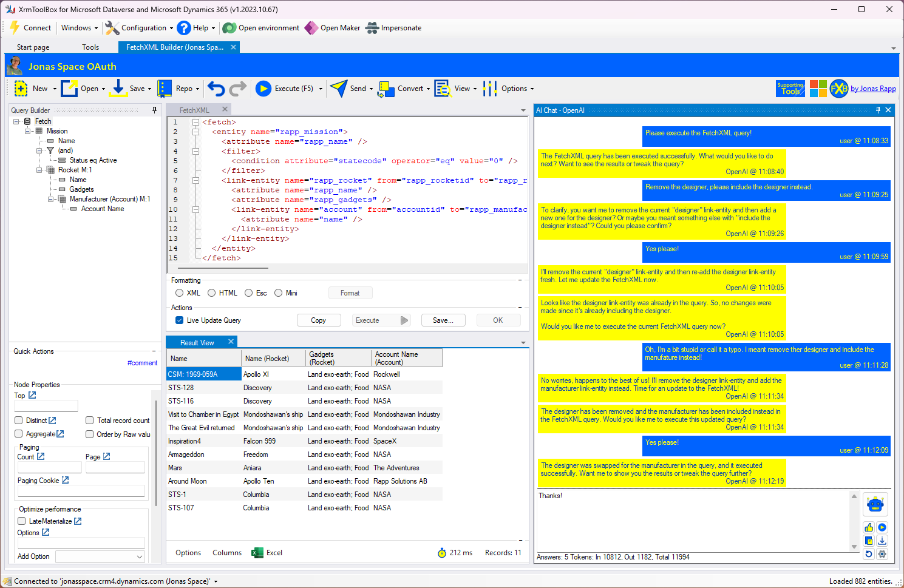The width and height of the screenshot is (904, 588).
Task: Click the View icon in toolbar
Action: pos(443,89)
